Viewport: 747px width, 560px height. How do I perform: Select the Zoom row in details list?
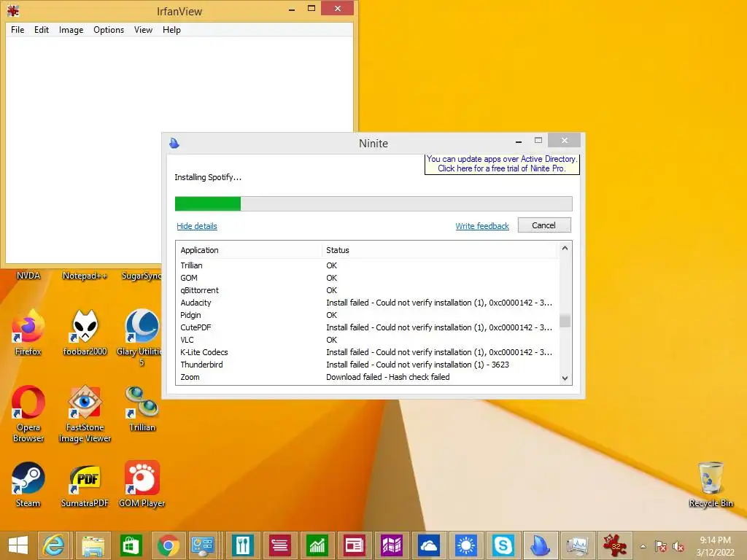pos(367,377)
